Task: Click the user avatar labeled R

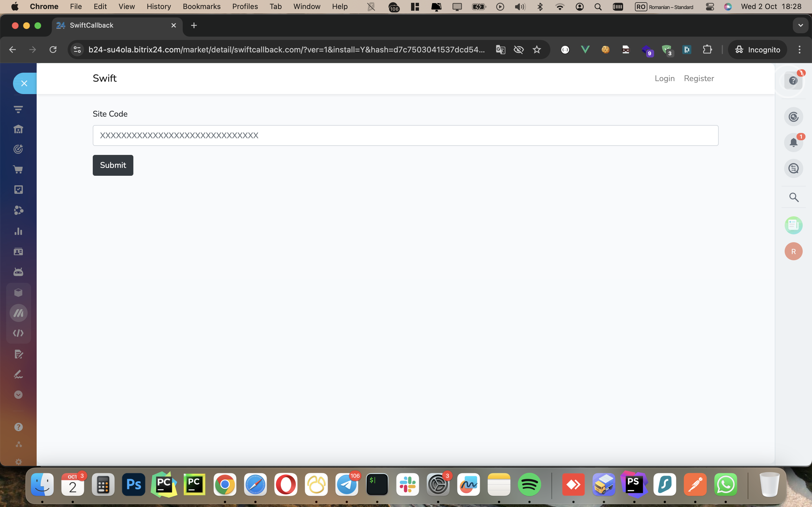Action: point(793,252)
